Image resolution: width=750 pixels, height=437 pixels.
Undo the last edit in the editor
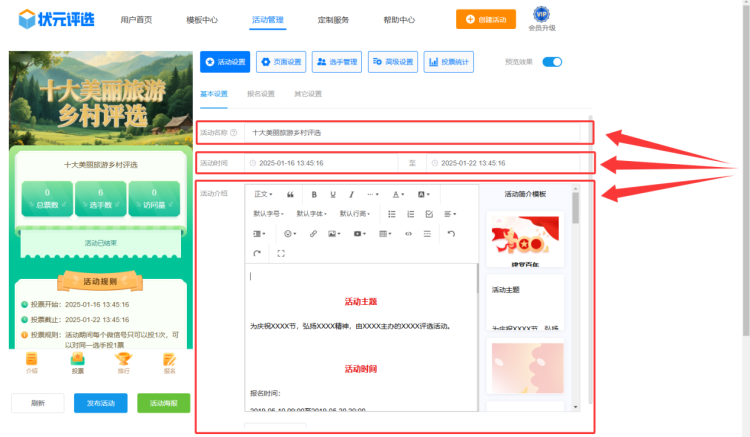451,233
